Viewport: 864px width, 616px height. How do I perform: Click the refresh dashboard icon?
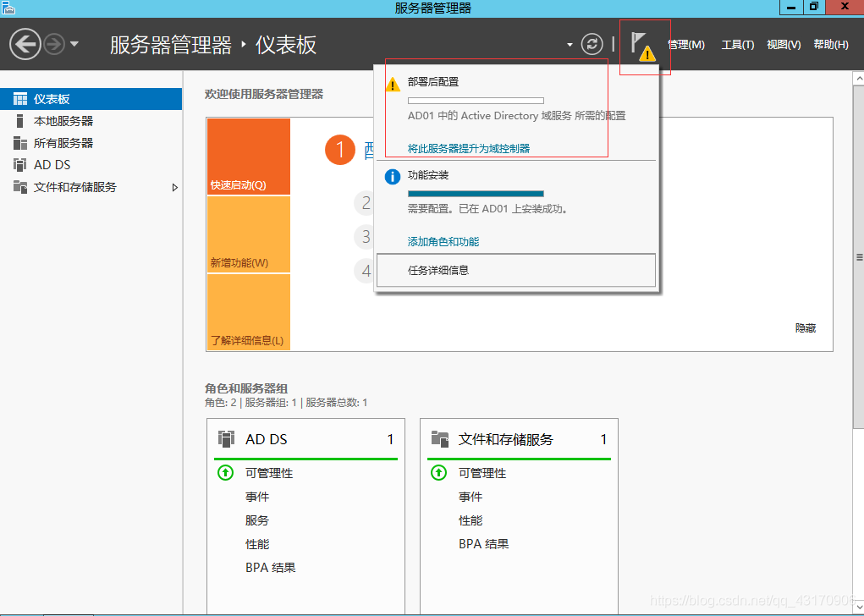592,44
